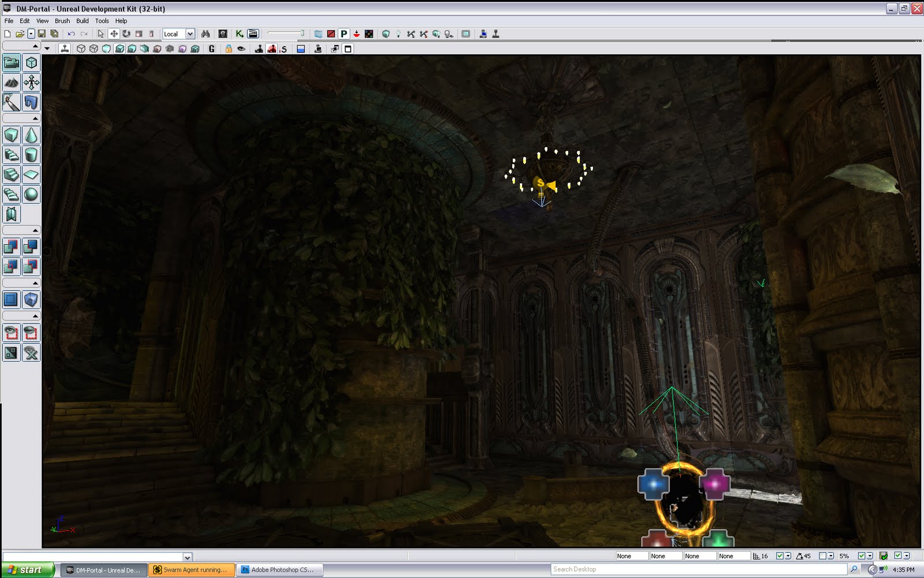Click the CSG Intersect icon
Viewport: 924px width, 578px height.
click(x=12, y=267)
